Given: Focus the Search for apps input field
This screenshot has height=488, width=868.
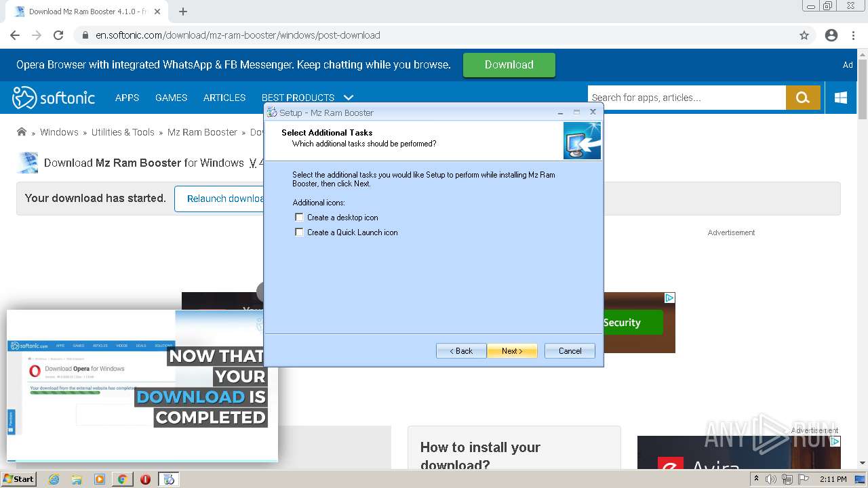Looking at the screenshot, I should [x=686, y=98].
